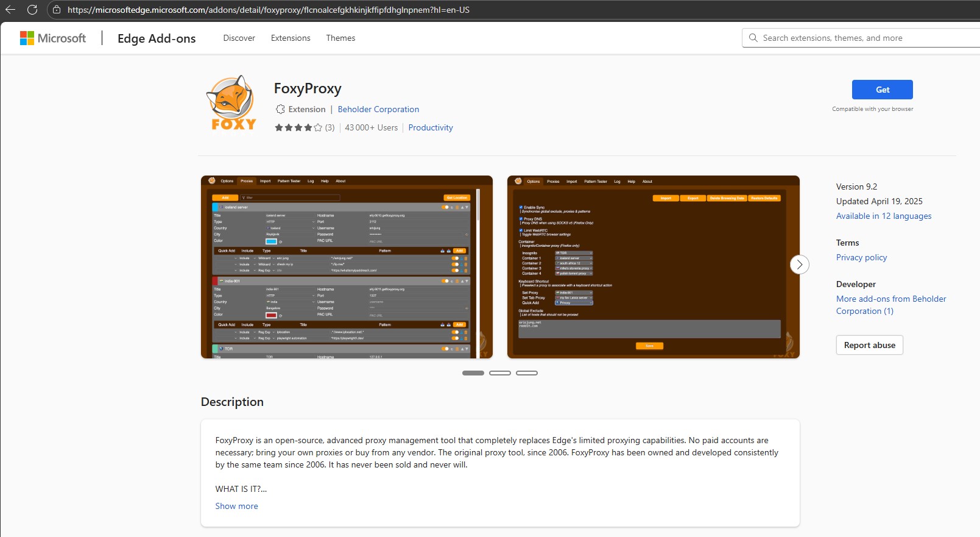View site info via the lock icon
The image size is (980, 537).
point(57,10)
